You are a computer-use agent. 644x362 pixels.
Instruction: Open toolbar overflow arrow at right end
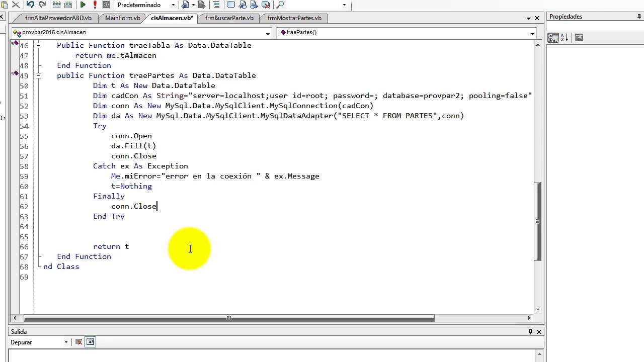344,5
